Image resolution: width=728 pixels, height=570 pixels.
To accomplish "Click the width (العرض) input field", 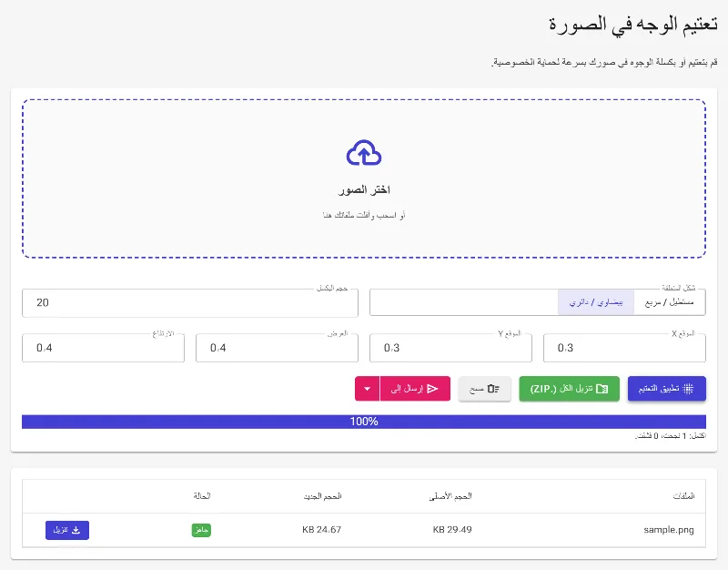I will [277, 348].
